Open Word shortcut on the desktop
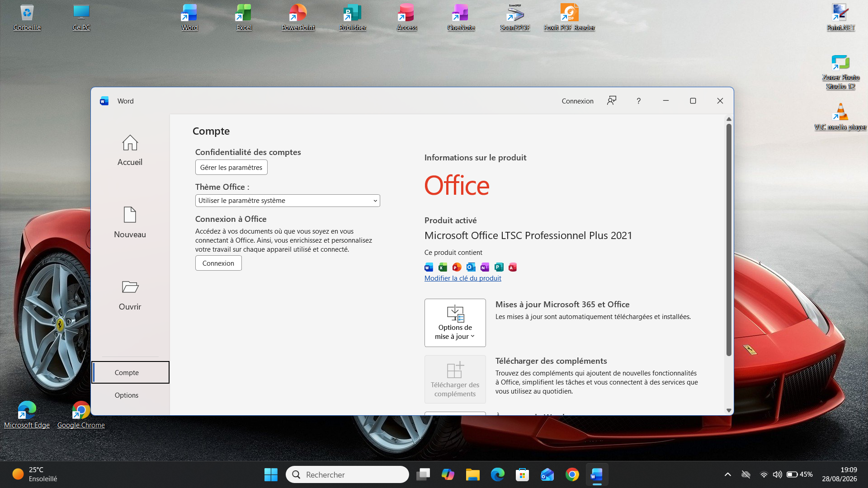The width and height of the screenshot is (868, 488). pyautogui.click(x=189, y=17)
